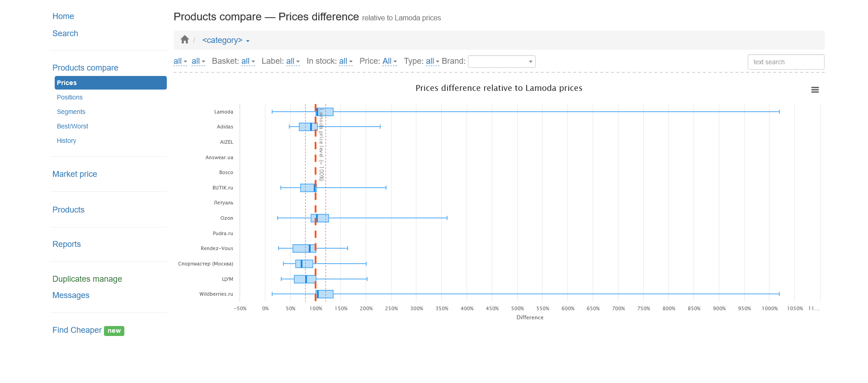Select the Segments menu item
This screenshot has height=383, width=868.
(x=71, y=112)
